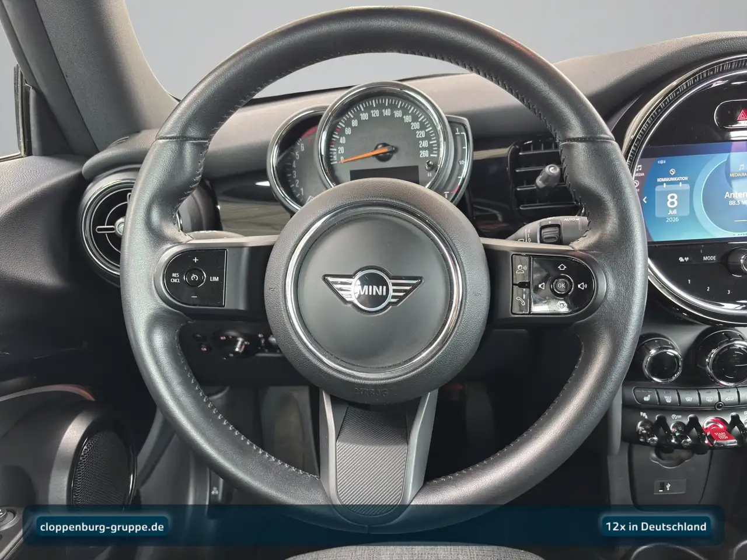Tap the LIM speed limiter button
Viewport: 747px width, 560px height.
[x=214, y=279]
